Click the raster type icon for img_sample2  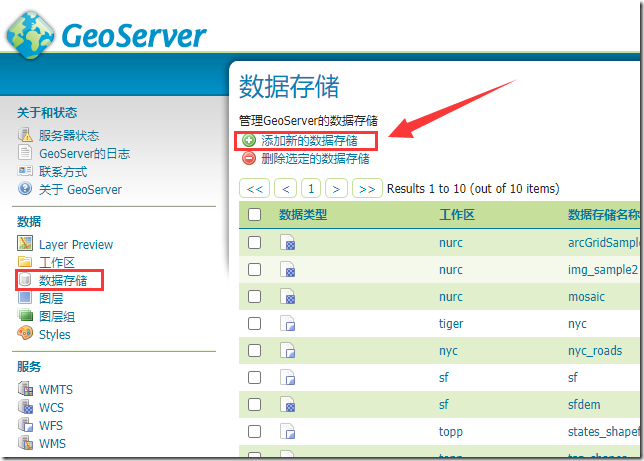(x=288, y=270)
